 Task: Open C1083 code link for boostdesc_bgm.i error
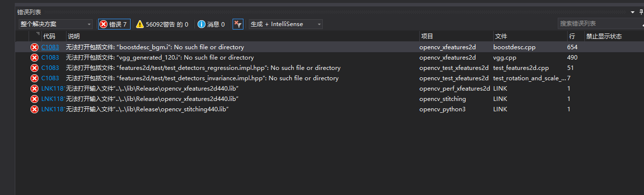[x=50, y=47]
